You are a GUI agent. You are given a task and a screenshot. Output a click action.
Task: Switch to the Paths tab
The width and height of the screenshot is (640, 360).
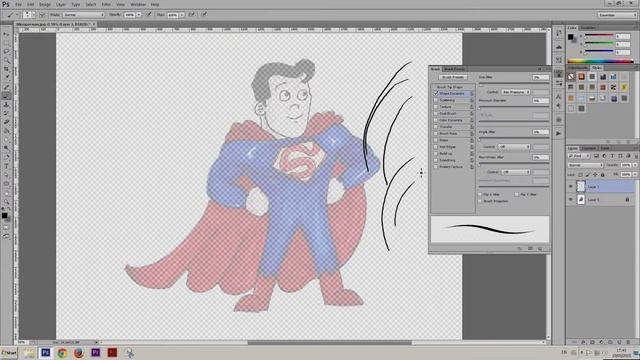[x=605, y=148]
